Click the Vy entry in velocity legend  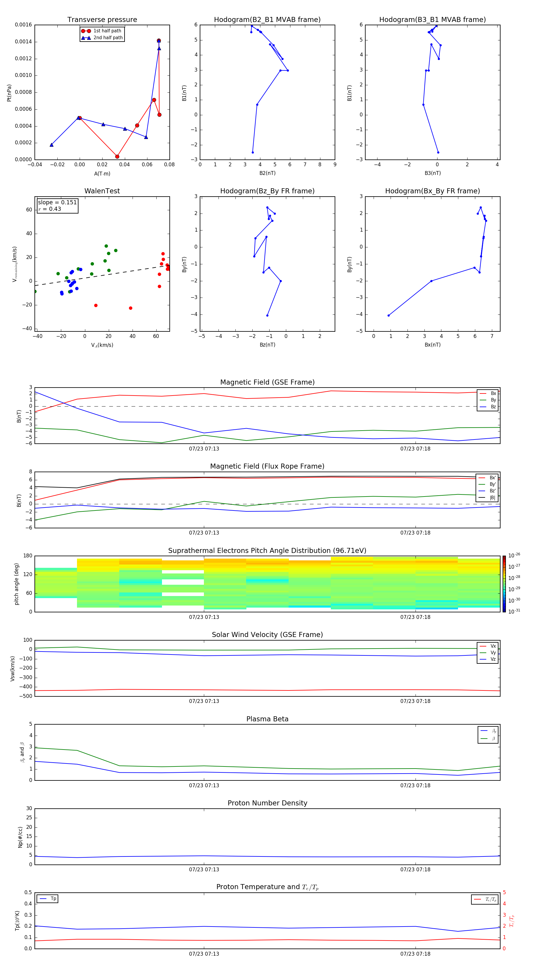(x=488, y=652)
